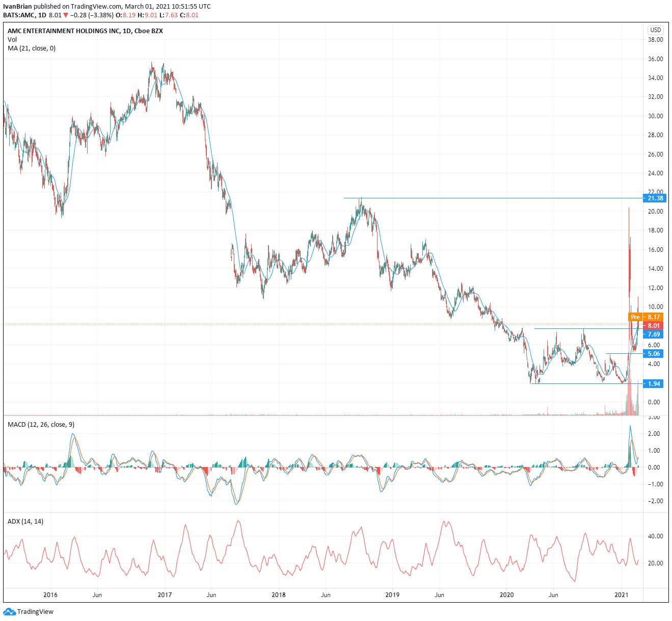The height and width of the screenshot is (621, 672).
Task: Click the blue 21.38 price tag
Action: pos(654,198)
